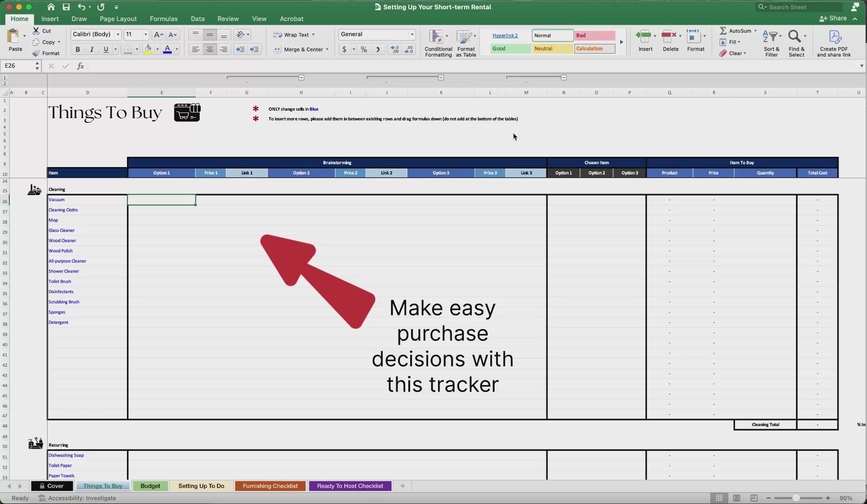The height and width of the screenshot is (504, 867).
Task: Apply the Hyperlink 2 cell style
Action: (x=505, y=35)
